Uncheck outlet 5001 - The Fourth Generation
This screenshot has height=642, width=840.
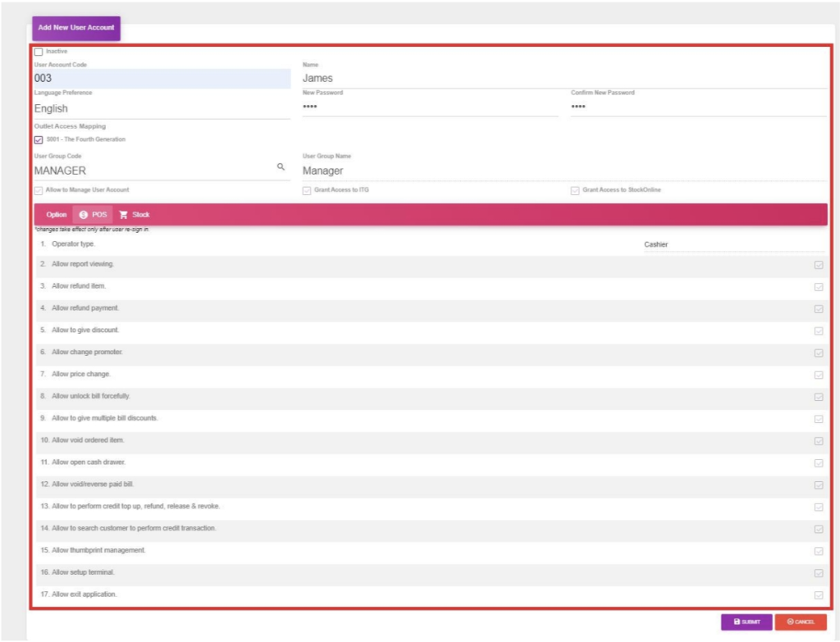click(x=39, y=139)
